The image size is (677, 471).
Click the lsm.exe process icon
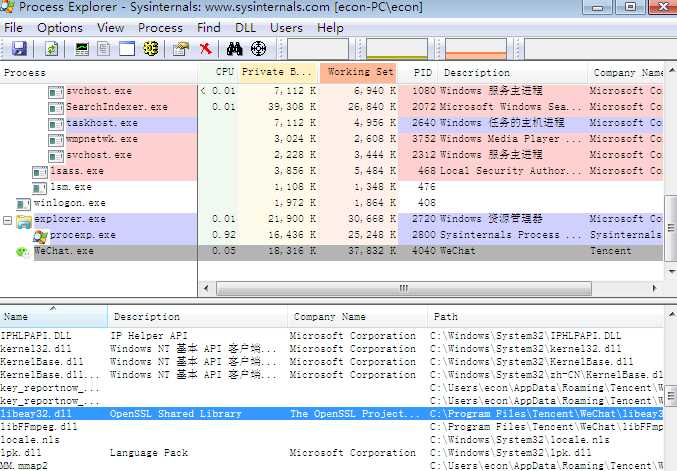click(x=39, y=188)
